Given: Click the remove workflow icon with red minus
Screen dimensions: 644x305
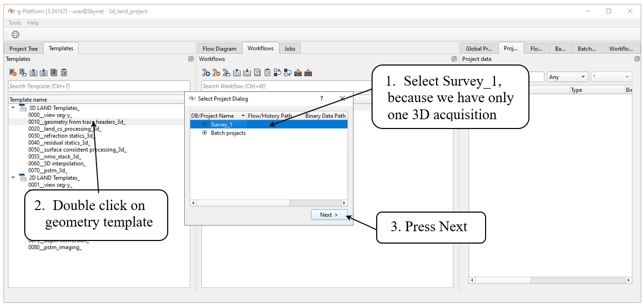Looking at the screenshot, I should click(217, 73).
